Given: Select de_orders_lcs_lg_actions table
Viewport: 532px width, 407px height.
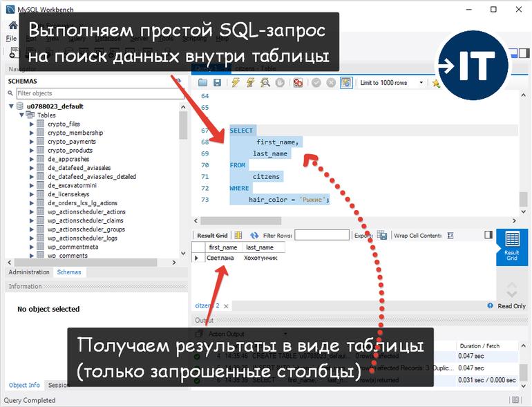Looking at the screenshot, I should pos(82,203).
